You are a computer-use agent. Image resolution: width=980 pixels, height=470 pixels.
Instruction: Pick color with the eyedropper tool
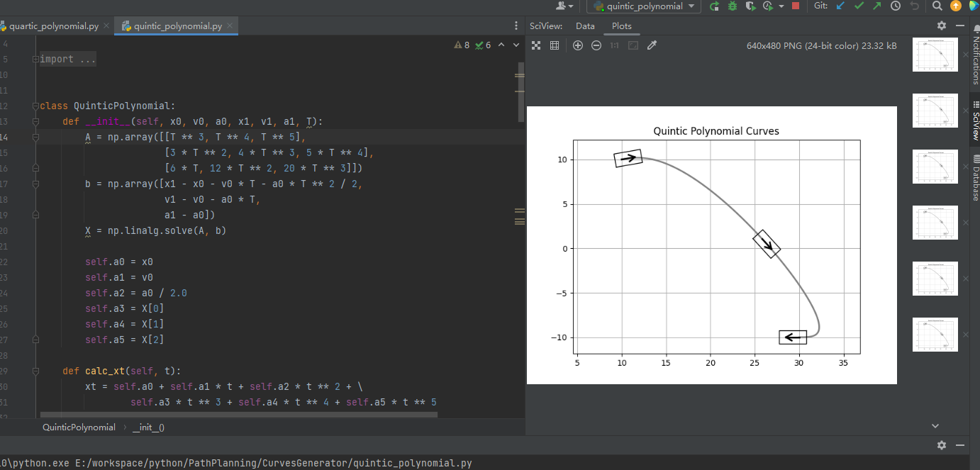(x=652, y=45)
